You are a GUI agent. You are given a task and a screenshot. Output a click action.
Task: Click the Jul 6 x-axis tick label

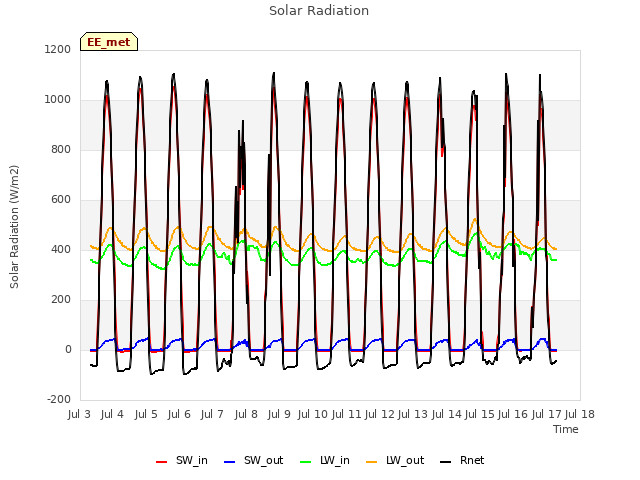[x=179, y=414]
